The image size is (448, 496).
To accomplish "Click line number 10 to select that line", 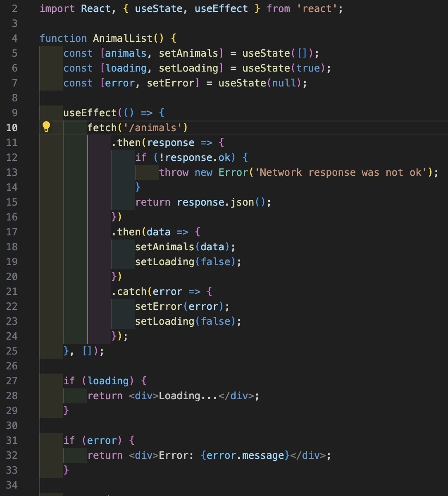I will 12,127.
